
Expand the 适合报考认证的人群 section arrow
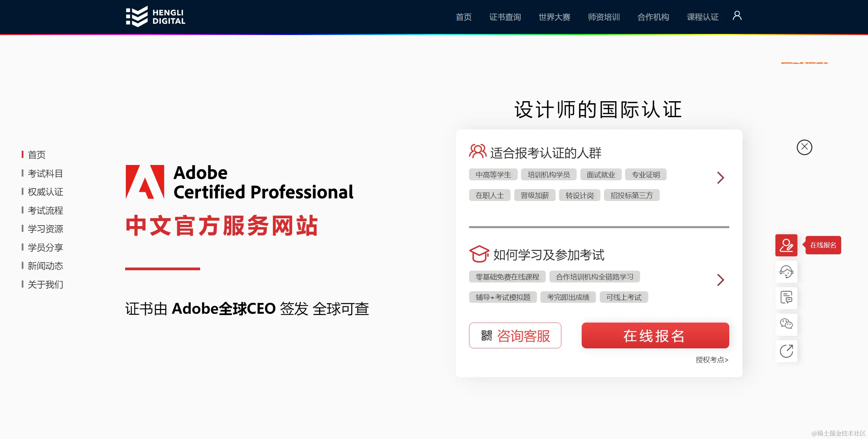720,178
